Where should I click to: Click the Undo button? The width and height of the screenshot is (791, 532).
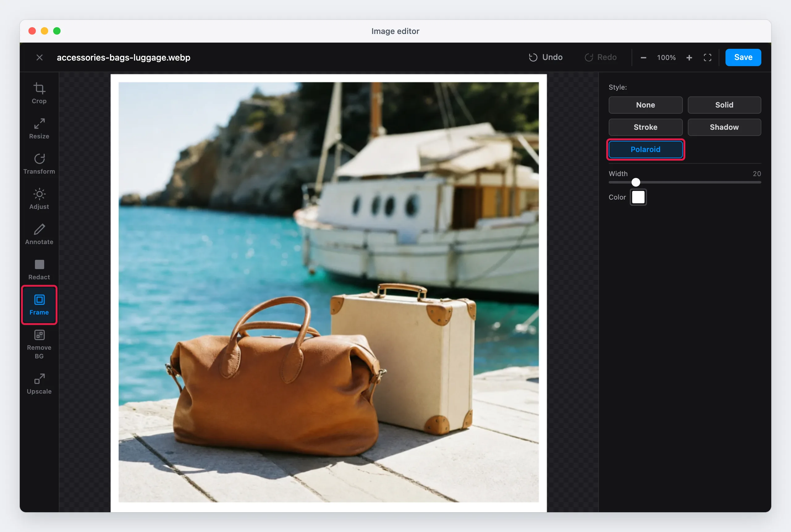pyautogui.click(x=546, y=57)
